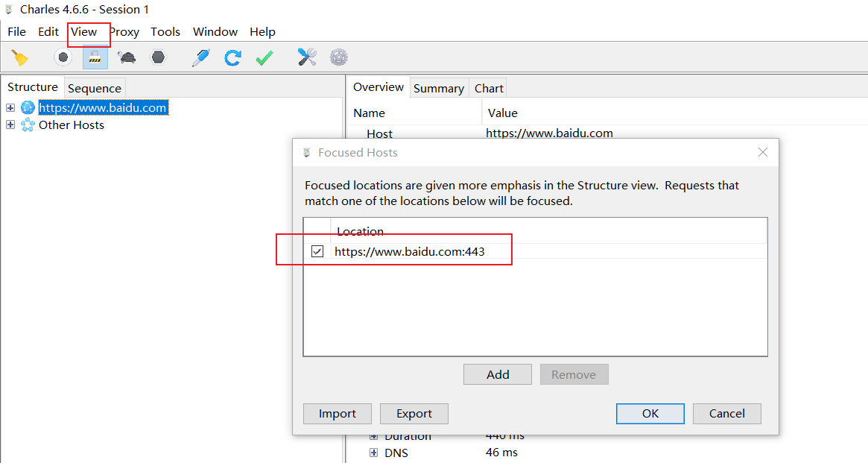Click Add in the Focused Hosts dialog
Viewport: 868px width, 463px height.
[x=498, y=374]
